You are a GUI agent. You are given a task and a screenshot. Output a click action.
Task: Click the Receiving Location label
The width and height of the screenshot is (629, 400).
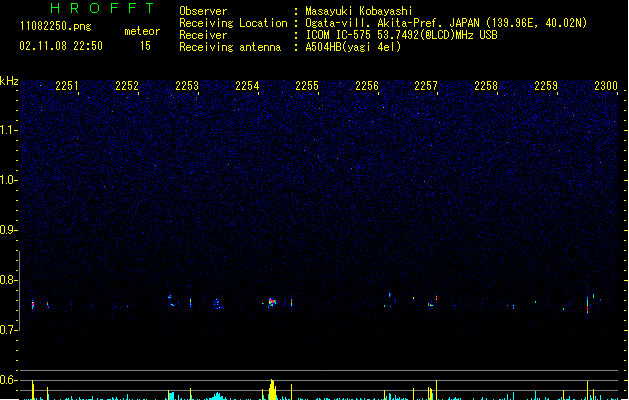pos(233,23)
